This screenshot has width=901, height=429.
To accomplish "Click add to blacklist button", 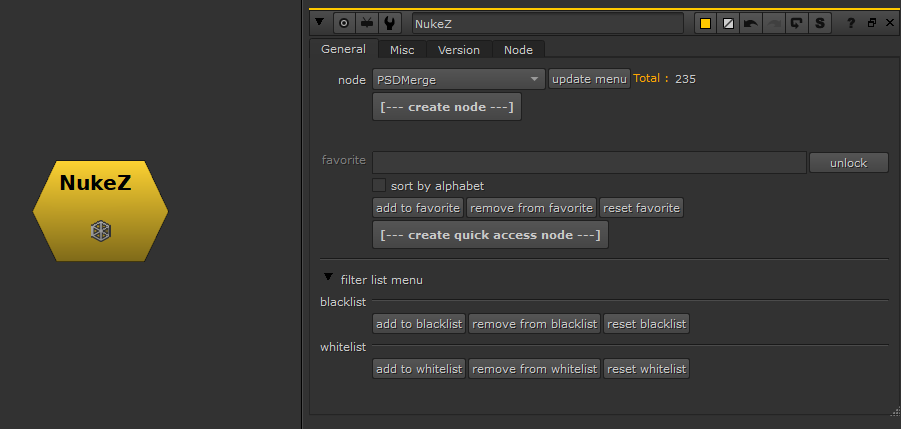I will pyautogui.click(x=419, y=324).
